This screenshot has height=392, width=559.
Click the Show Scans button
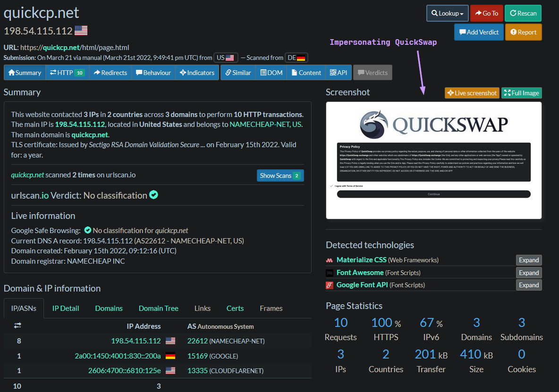coord(280,175)
